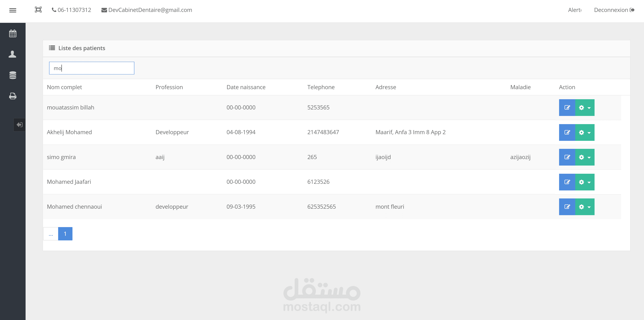Image resolution: width=644 pixels, height=320 pixels.
Task: Toggle the hamburger sidebar menu
Action: 13,10
